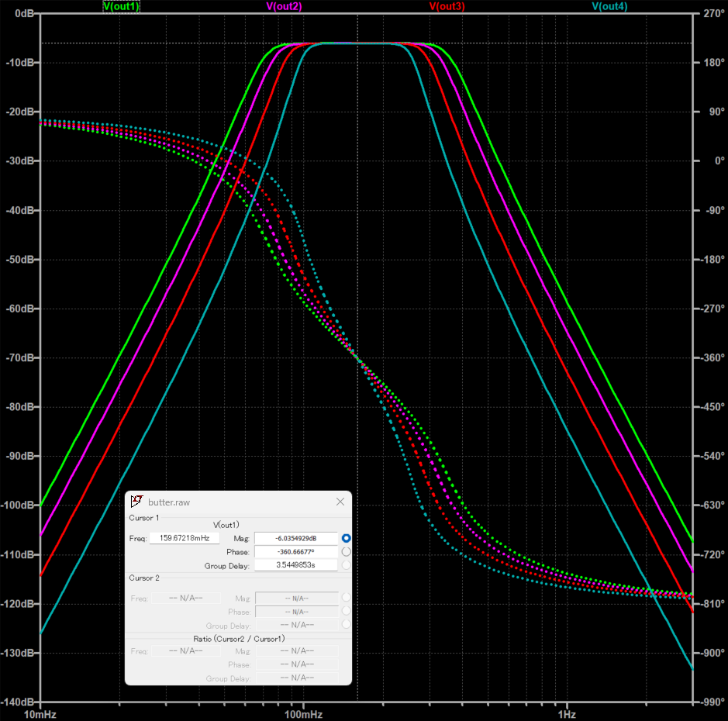Click the 0° right axis label
The image size is (728, 721).
tap(719, 160)
